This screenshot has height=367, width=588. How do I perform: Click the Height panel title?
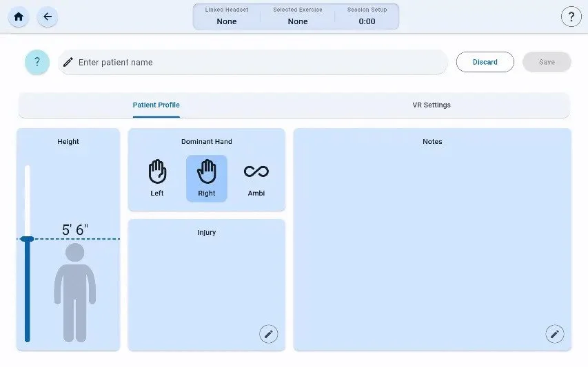point(68,142)
